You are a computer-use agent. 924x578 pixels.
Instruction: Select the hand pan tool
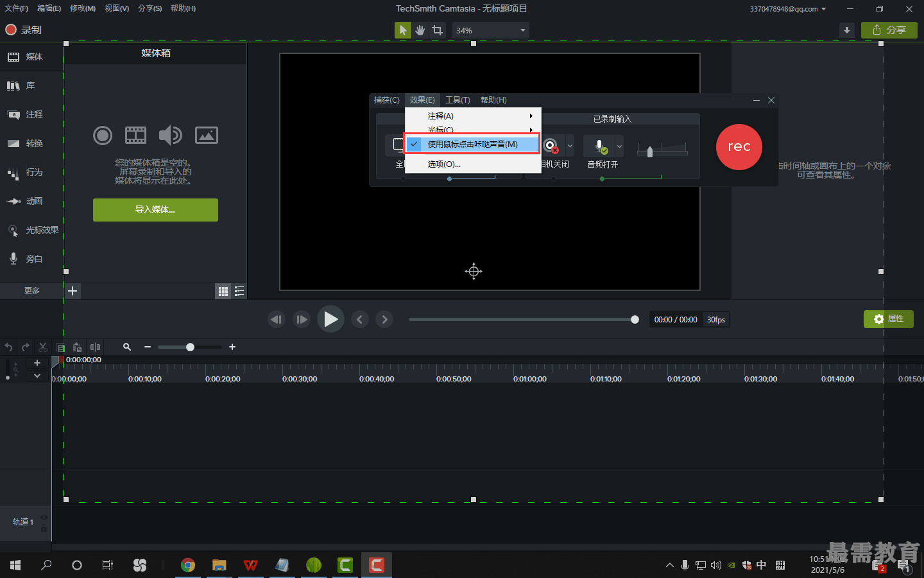pyautogui.click(x=420, y=30)
